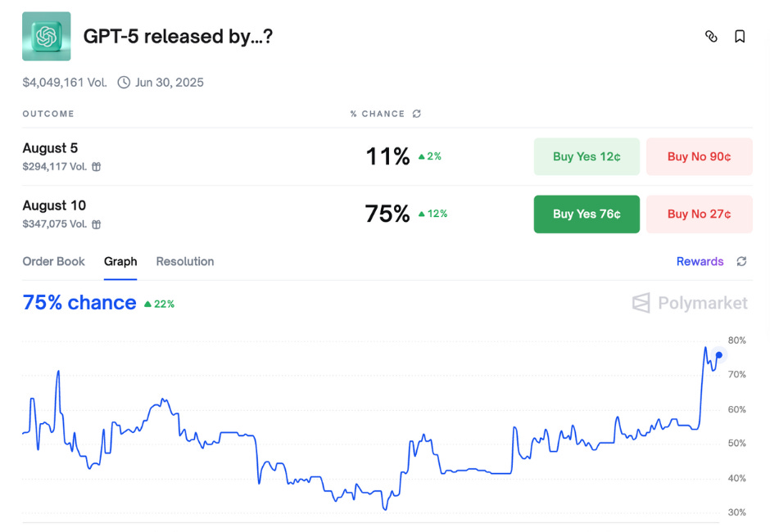
Task: Select the August 10 outcome row title
Action: [x=54, y=205]
